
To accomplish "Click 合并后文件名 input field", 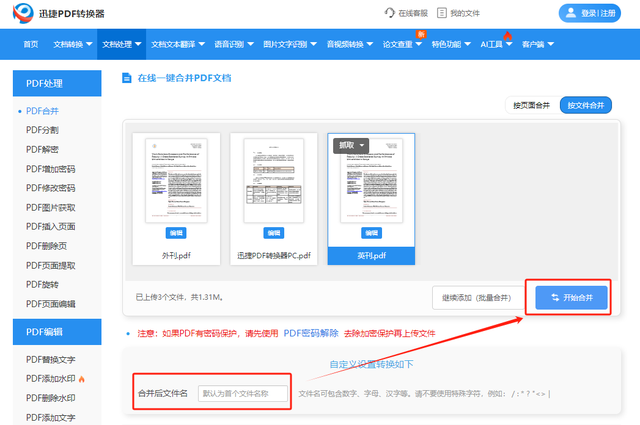I will [243, 394].
